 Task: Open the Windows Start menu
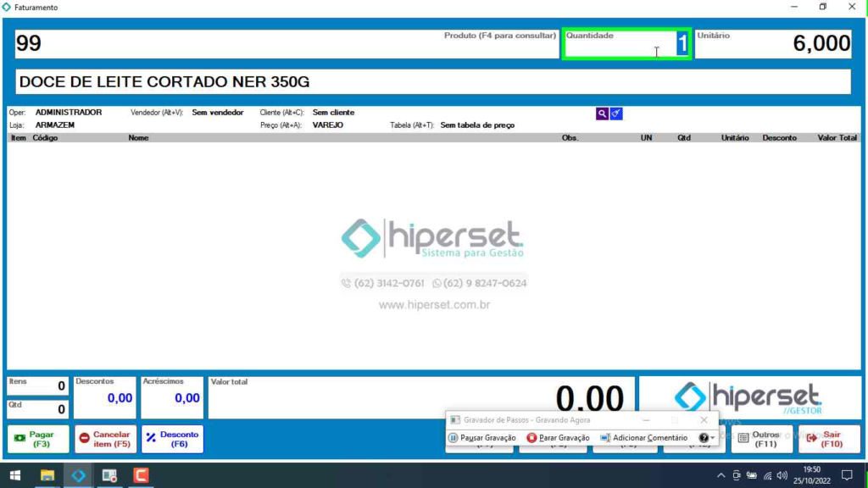(x=14, y=475)
